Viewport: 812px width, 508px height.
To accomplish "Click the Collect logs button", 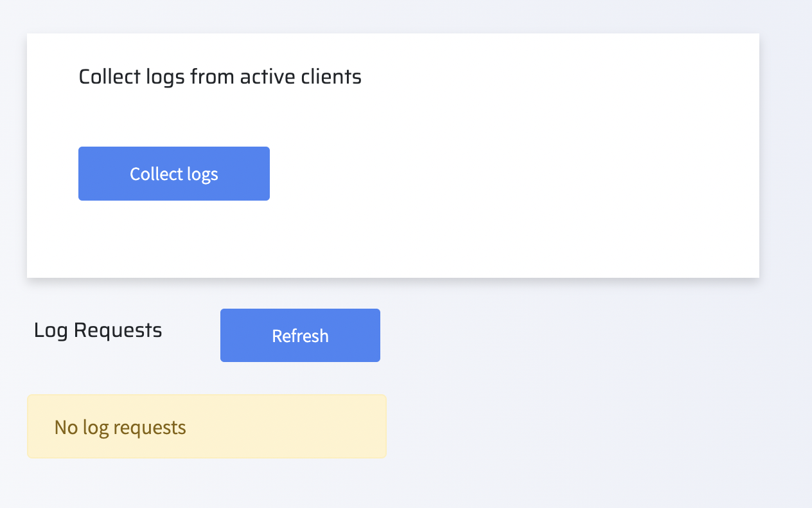I will tap(173, 174).
